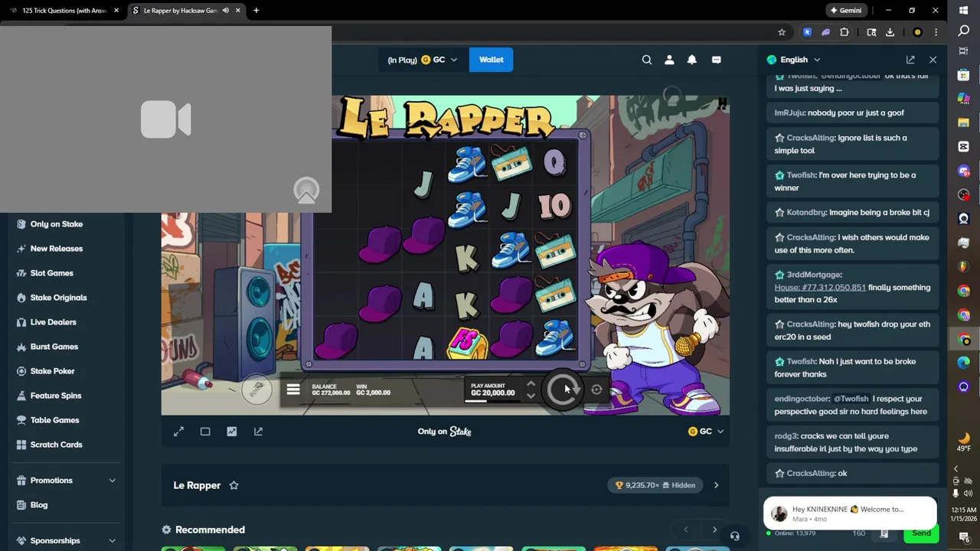
Task: Toggle fullscreen mode for game
Action: (x=178, y=432)
